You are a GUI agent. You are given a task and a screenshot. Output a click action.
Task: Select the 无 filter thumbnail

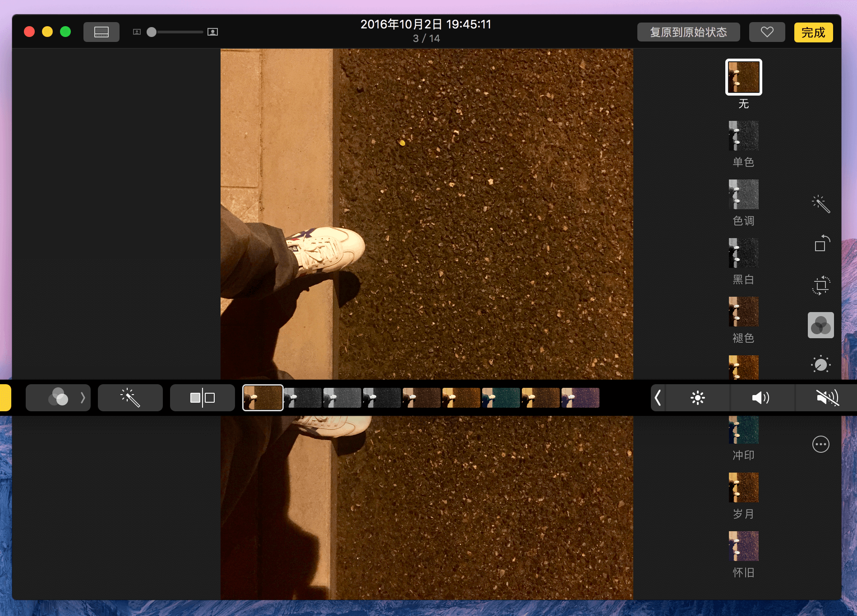pyautogui.click(x=743, y=77)
